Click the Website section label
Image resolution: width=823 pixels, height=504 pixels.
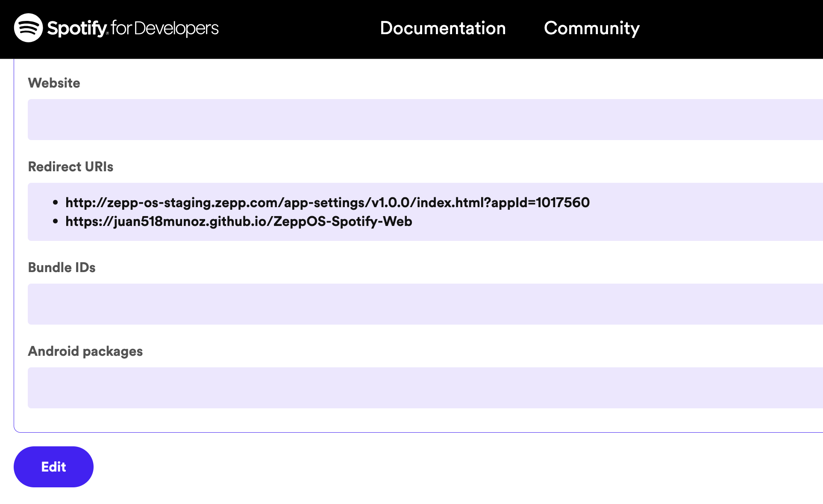(x=54, y=83)
